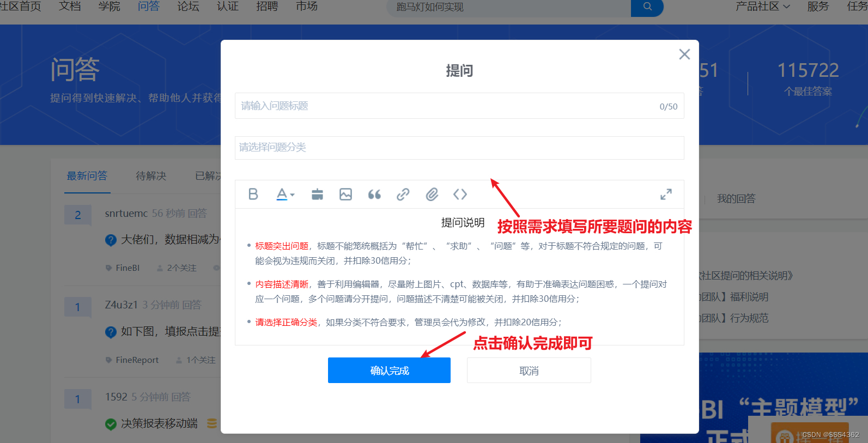Screen dimensions: 868x443
Task: Insert an image into the question
Action: (345, 194)
